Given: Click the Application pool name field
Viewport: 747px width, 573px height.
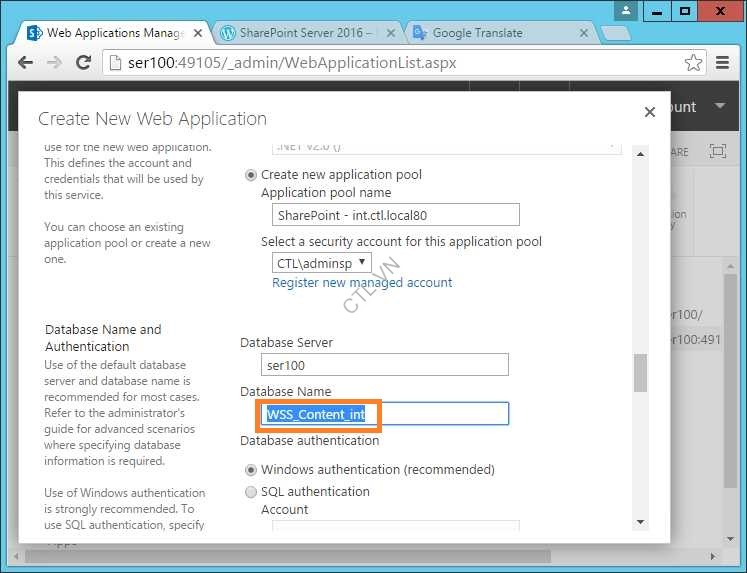Looking at the screenshot, I should pos(395,215).
